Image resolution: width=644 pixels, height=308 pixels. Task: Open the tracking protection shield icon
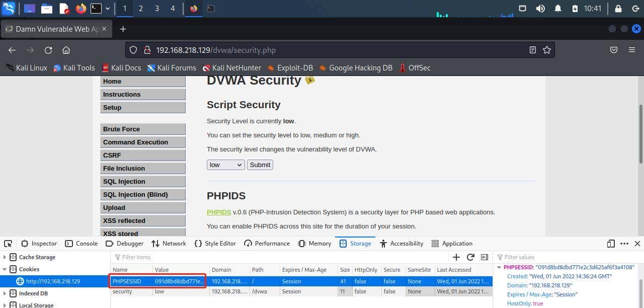133,50
